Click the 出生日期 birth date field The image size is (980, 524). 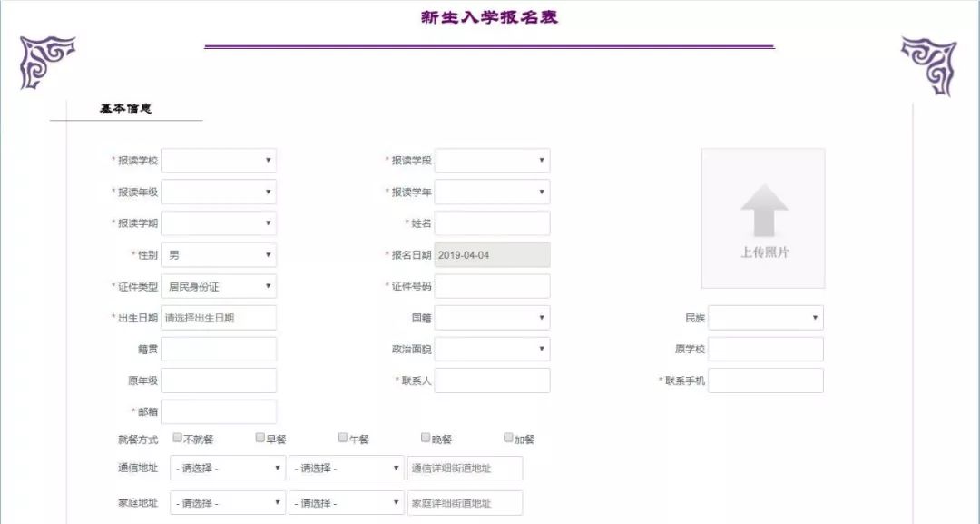(219, 317)
